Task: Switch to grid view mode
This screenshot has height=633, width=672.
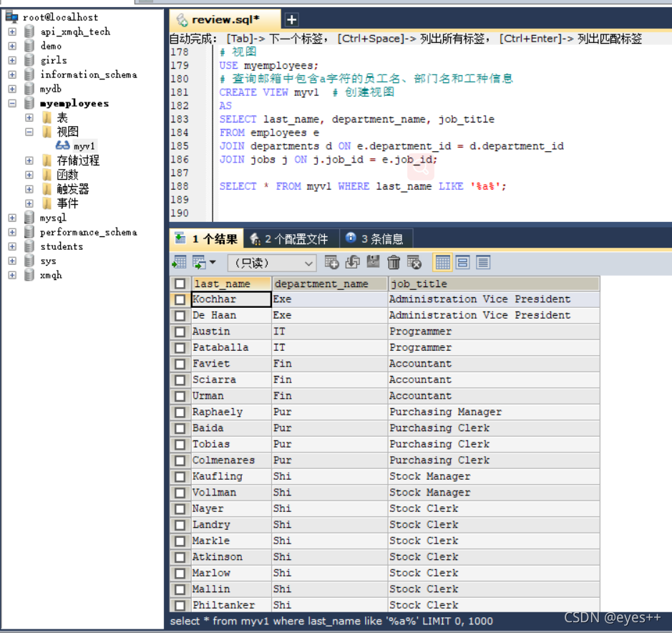Action: tap(443, 262)
